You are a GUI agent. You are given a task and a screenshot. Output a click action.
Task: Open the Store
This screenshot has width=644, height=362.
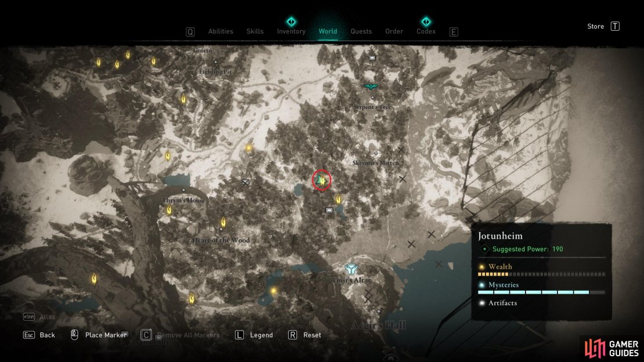coord(595,26)
